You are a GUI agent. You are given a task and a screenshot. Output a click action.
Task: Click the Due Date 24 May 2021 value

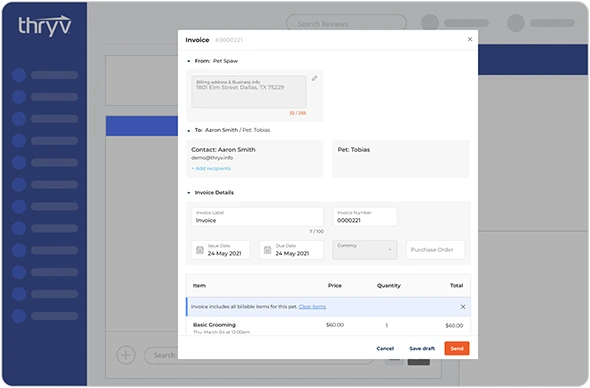[292, 254]
